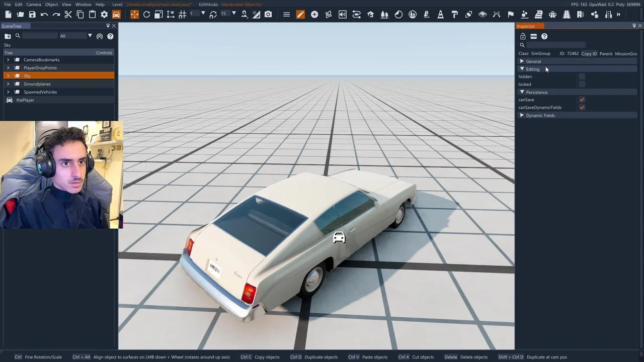Toggle rotation snap icon
The width and height of the screenshot is (644, 362).
(213, 15)
